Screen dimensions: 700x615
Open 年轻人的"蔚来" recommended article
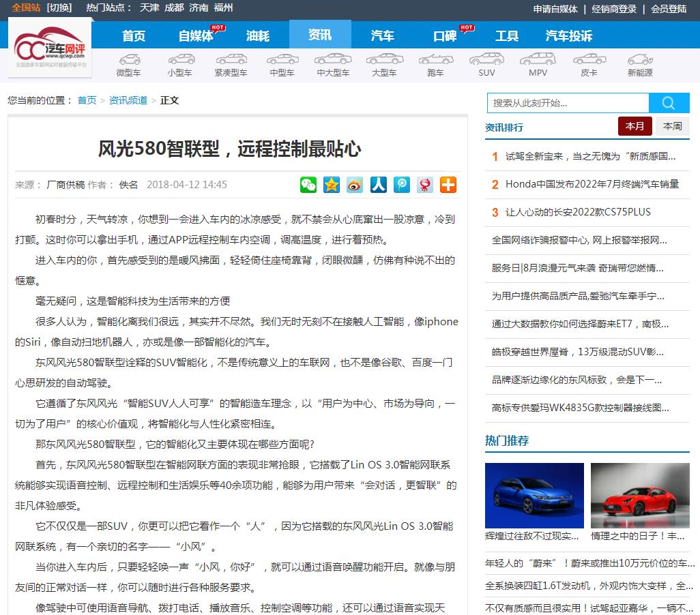pos(589,563)
